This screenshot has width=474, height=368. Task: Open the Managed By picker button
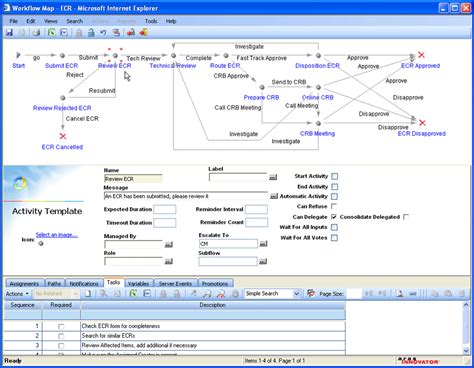coord(169,244)
